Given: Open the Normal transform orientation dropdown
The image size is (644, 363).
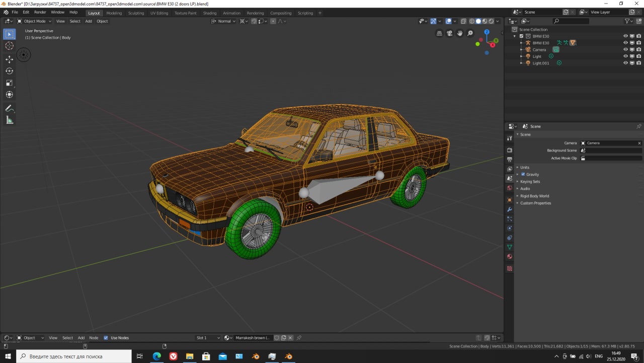Looking at the screenshot, I should tap(223, 21).
